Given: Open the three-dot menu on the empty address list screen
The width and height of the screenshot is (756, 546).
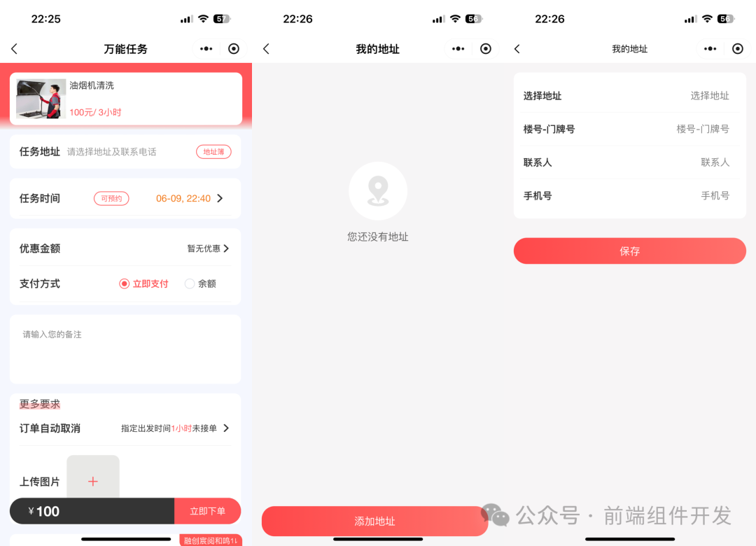Looking at the screenshot, I should click(x=458, y=49).
